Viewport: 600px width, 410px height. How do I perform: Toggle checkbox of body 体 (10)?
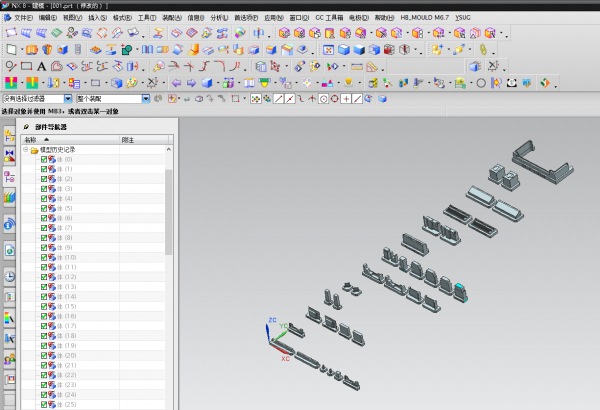(x=44, y=258)
